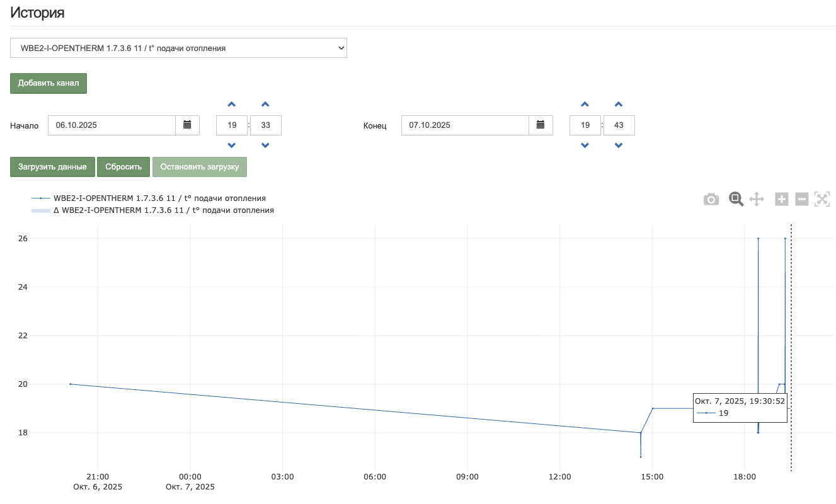This screenshot has width=836, height=504.
Task: Toggle the Δ WBE2-I-OPENTHERM trace in the legend
Action: pos(163,210)
